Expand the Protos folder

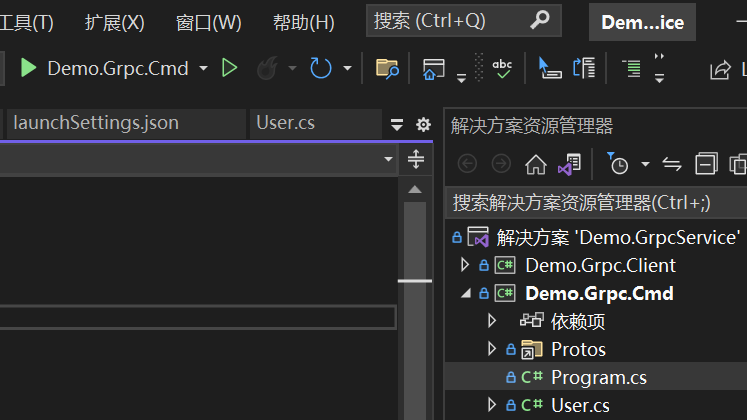(492, 349)
